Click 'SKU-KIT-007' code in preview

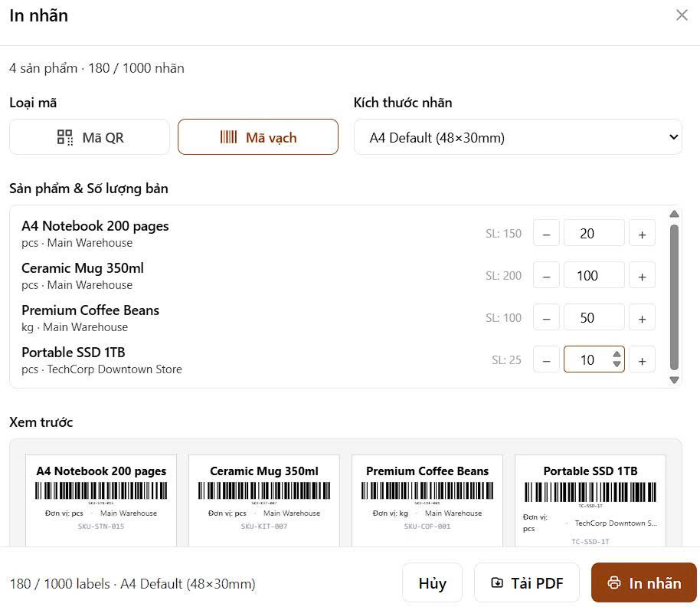click(x=264, y=527)
